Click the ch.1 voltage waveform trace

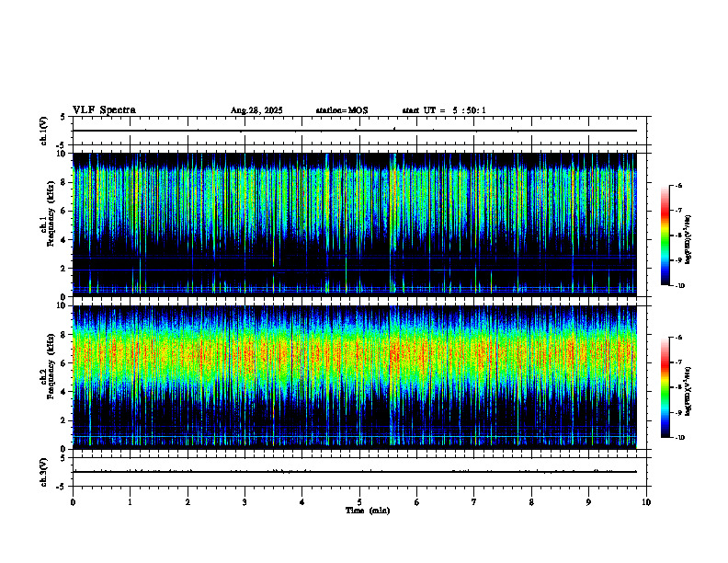(355, 131)
